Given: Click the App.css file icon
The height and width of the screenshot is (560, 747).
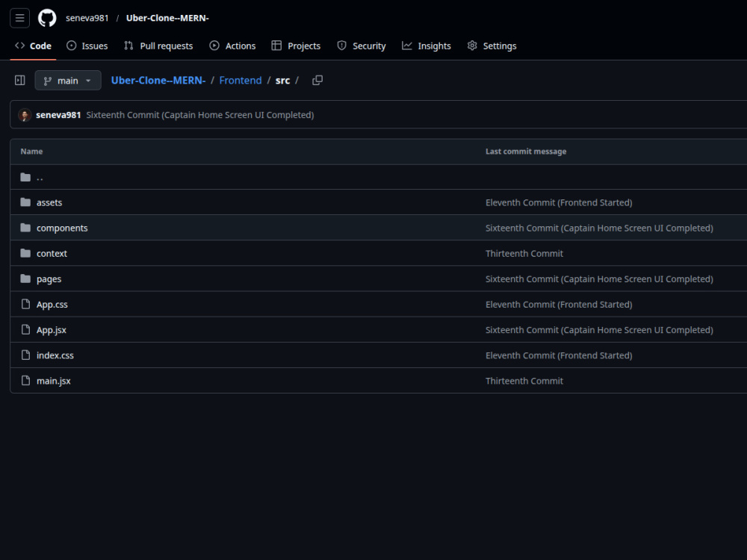Looking at the screenshot, I should (25, 305).
